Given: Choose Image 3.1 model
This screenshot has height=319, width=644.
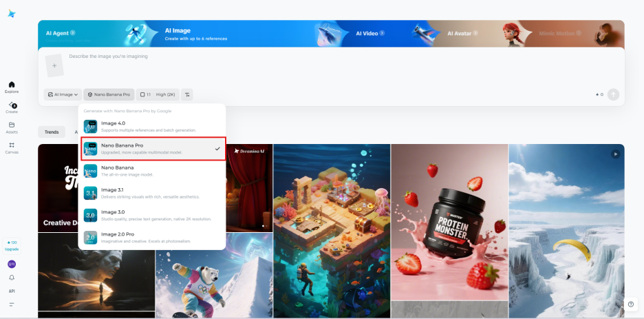Looking at the screenshot, I should pyautogui.click(x=152, y=193).
